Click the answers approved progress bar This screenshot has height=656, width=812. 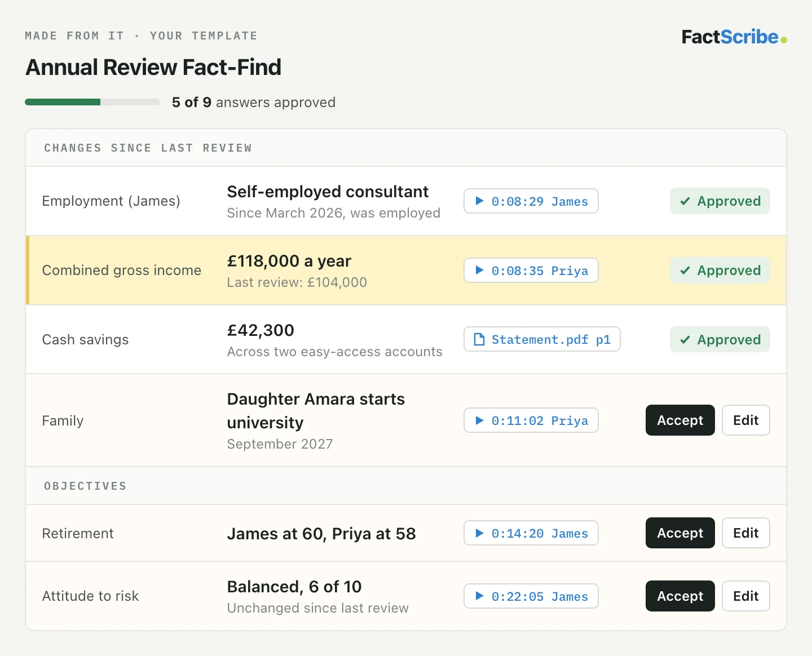click(92, 102)
